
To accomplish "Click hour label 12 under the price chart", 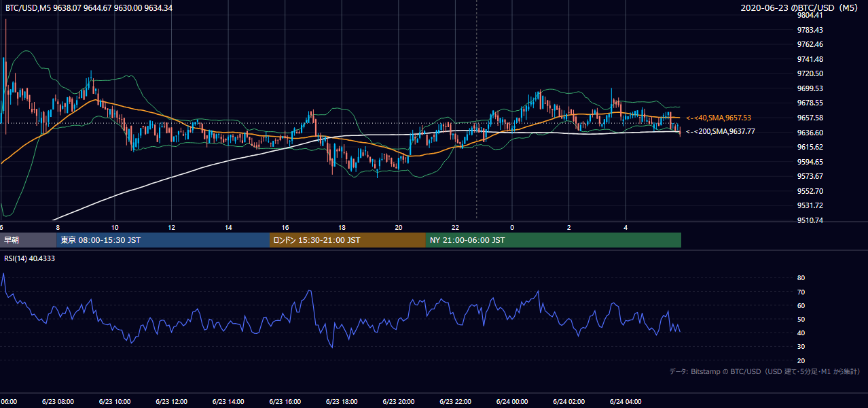I will (x=172, y=227).
